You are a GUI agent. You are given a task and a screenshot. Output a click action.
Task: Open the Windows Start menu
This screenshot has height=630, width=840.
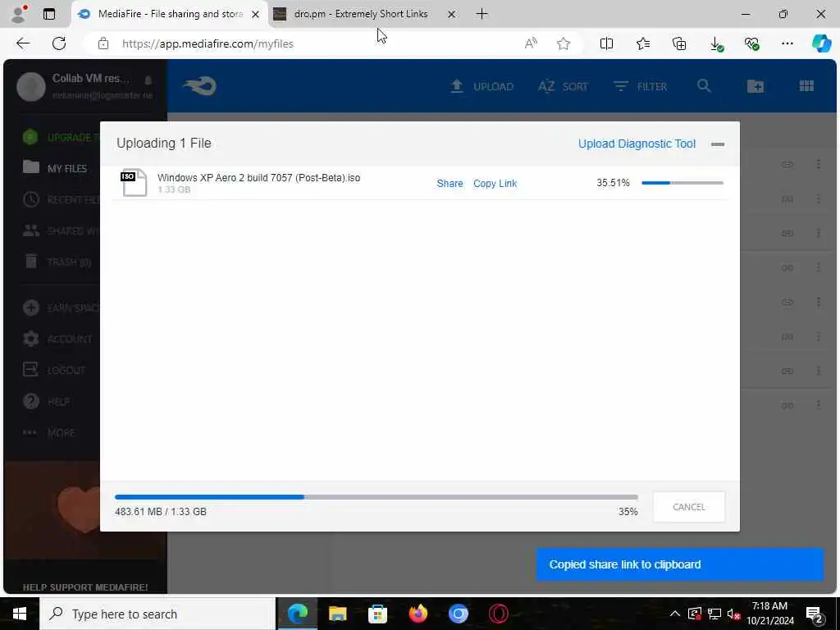(20, 614)
